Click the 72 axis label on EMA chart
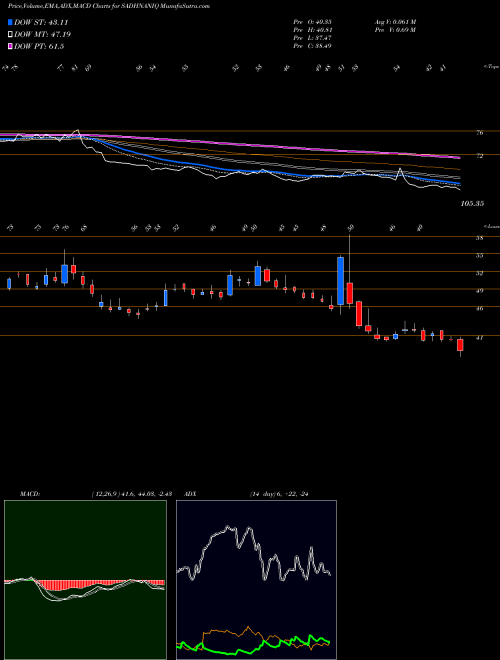Viewport: 500px width, 660px height. (480, 156)
